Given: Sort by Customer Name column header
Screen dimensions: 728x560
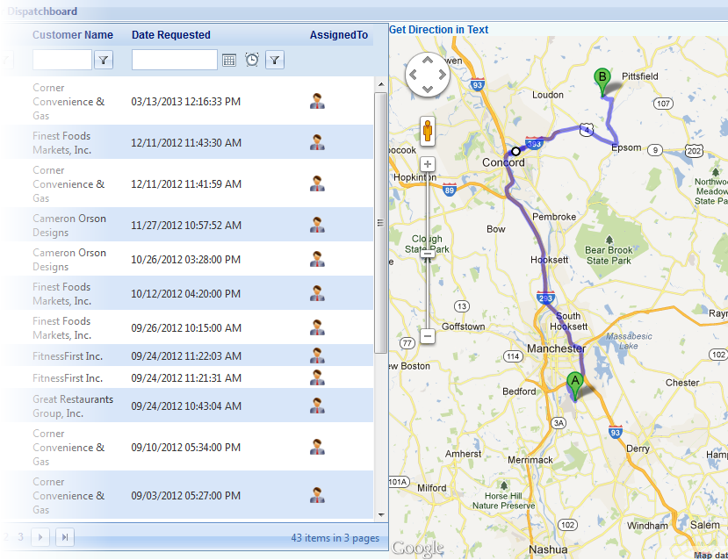Looking at the screenshot, I should (x=72, y=35).
